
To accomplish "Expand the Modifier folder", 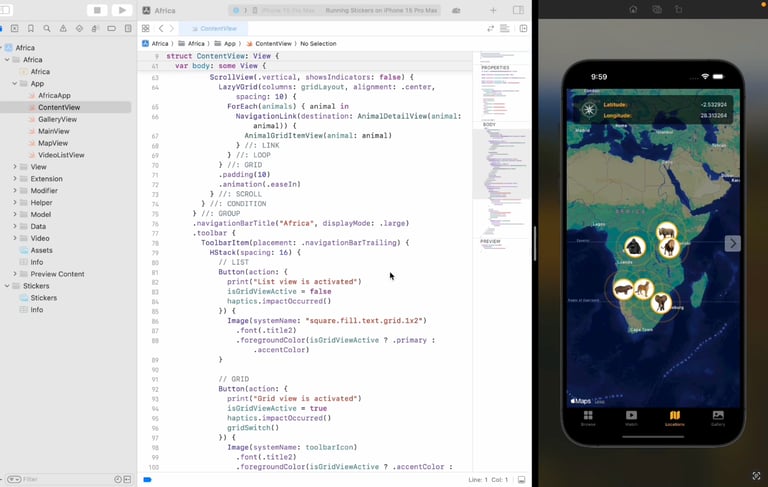I will [15, 191].
